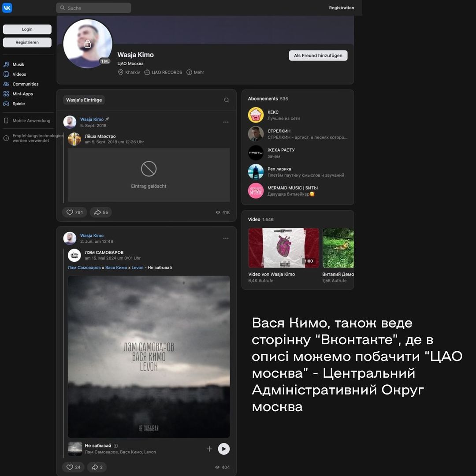Image resolution: width=476 pixels, height=476 pixels.
Task: Open the heart cover video thumbnail
Action: pyautogui.click(x=283, y=248)
